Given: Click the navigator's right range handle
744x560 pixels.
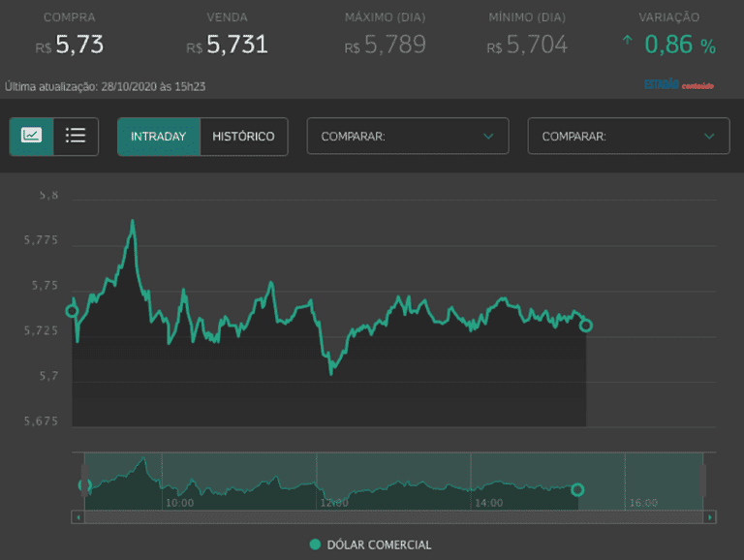Looking at the screenshot, I should click(703, 480).
